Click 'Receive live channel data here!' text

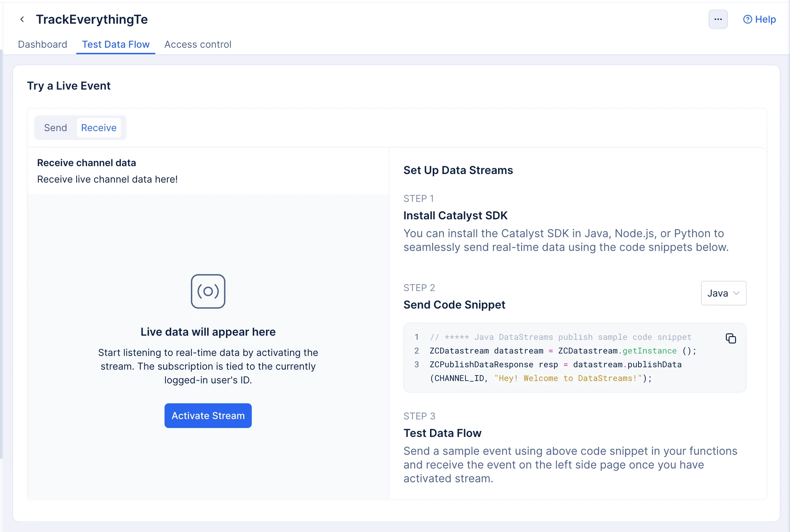pyautogui.click(x=108, y=179)
